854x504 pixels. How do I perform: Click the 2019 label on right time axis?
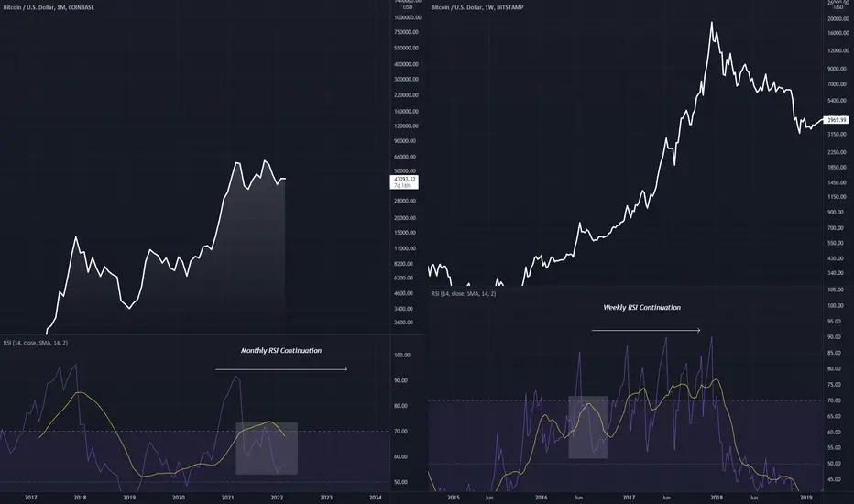[x=805, y=498]
